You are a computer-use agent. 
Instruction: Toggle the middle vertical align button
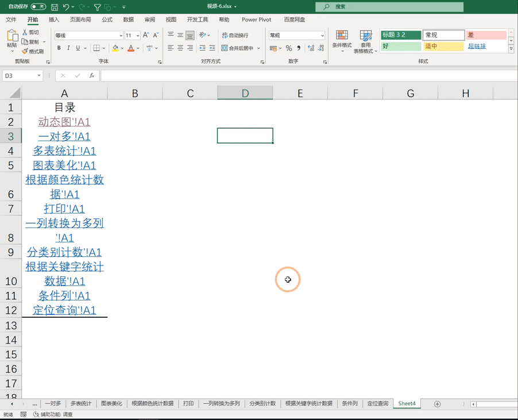click(180, 36)
